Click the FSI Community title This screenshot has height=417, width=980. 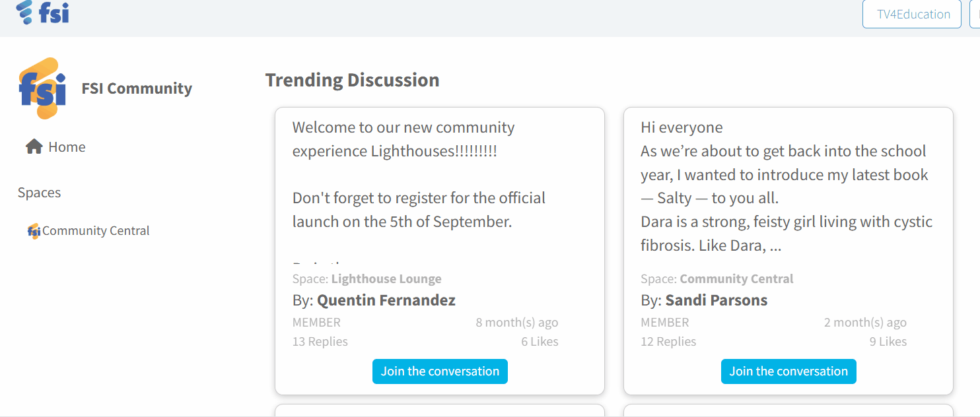[x=137, y=88]
